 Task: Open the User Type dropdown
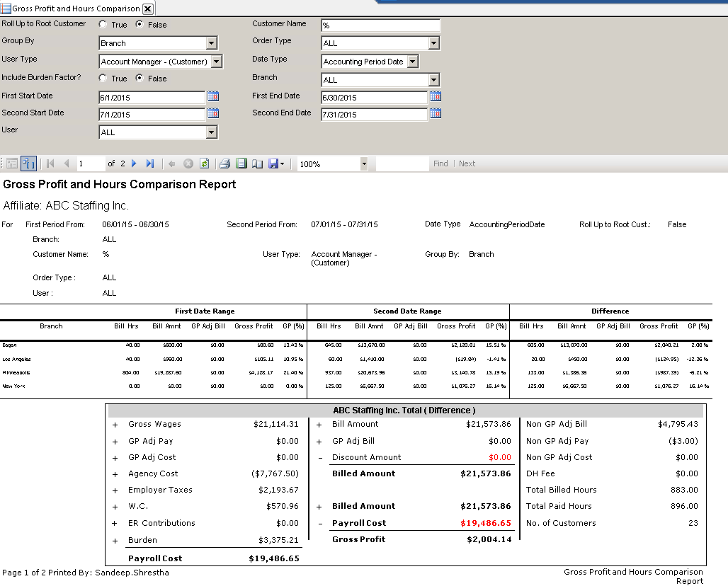click(x=217, y=62)
